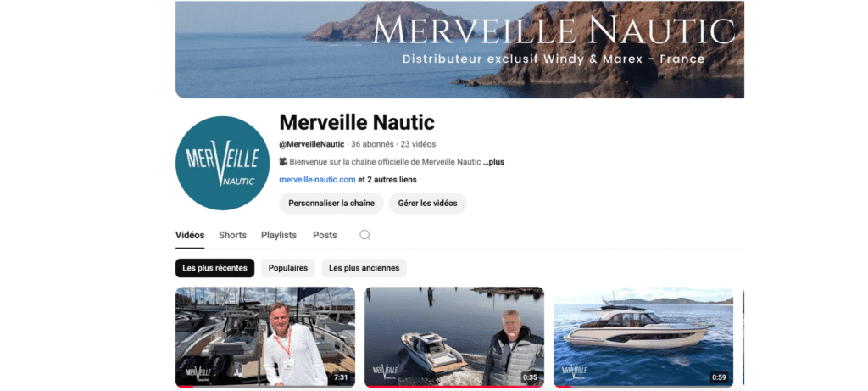Open the merveille-nautic.com link
This screenshot has width=868, height=391.
coord(317,180)
